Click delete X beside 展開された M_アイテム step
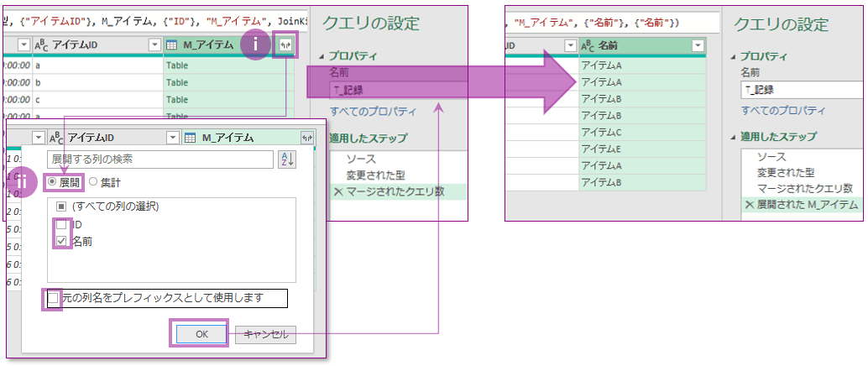The width and height of the screenshot is (868, 366). click(749, 205)
